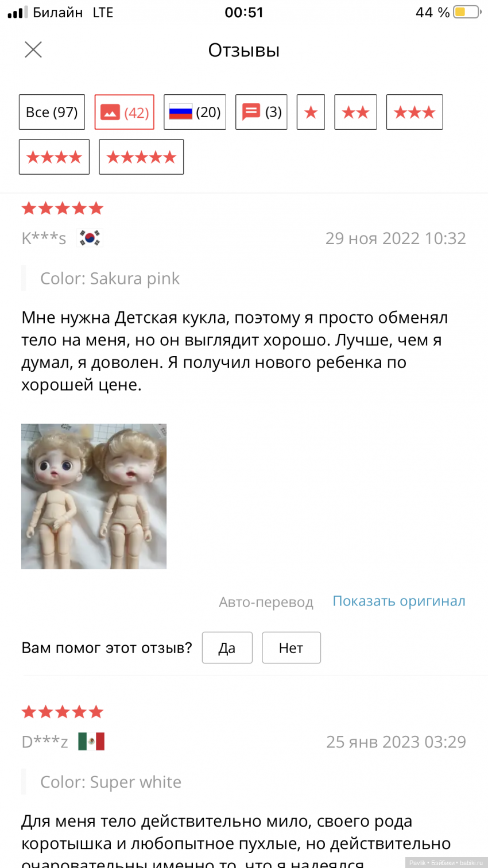This screenshot has height=868, width=488.
Task: Tap the Авто-перевод label
Action: click(x=266, y=602)
